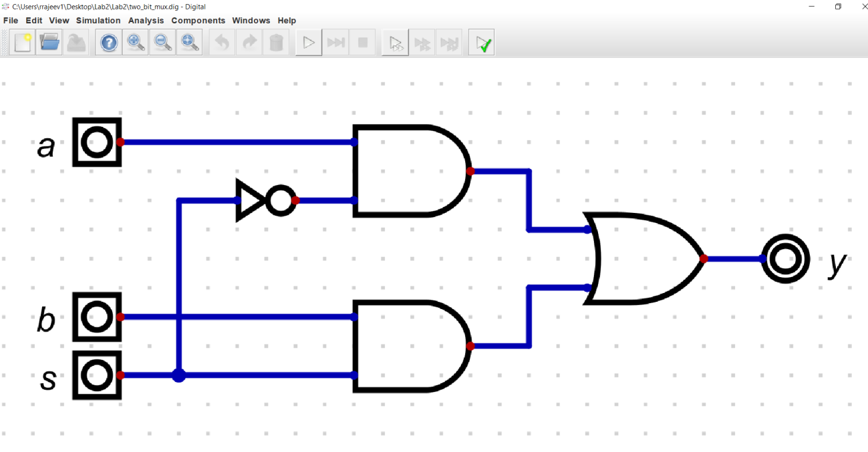868x452 pixels.
Task: Open the Analysis menu
Action: coord(146,21)
